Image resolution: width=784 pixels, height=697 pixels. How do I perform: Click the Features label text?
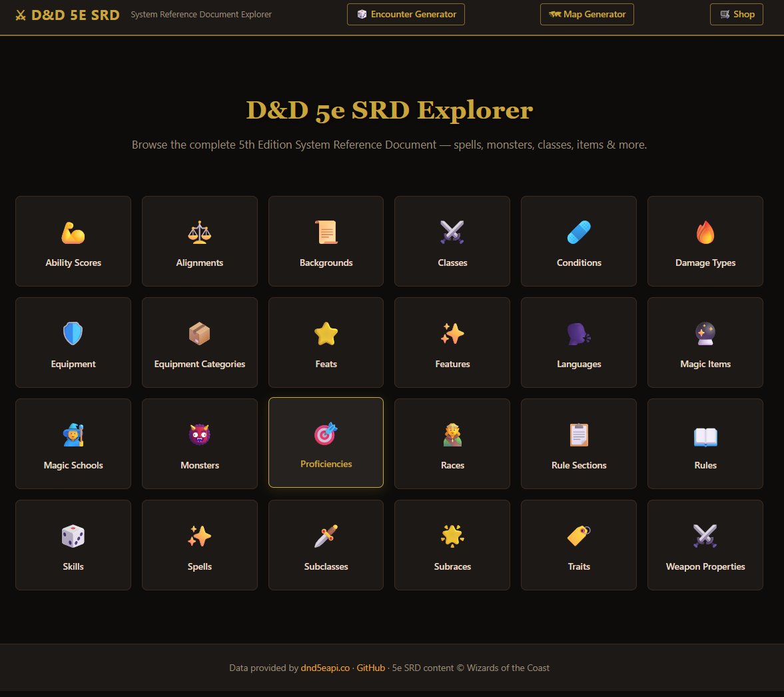pos(452,364)
